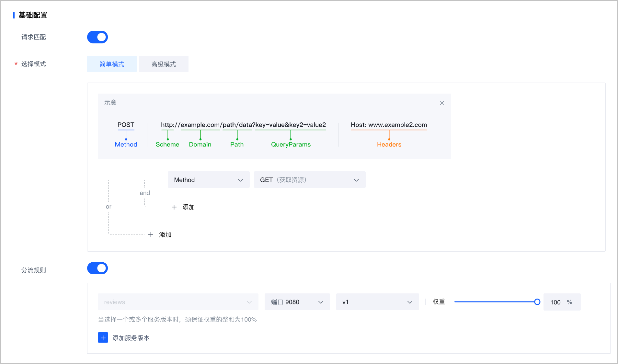Image resolution: width=618 pixels, height=364 pixels.
Task: Disable the 分流规则 switch
Action: click(97, 268)
